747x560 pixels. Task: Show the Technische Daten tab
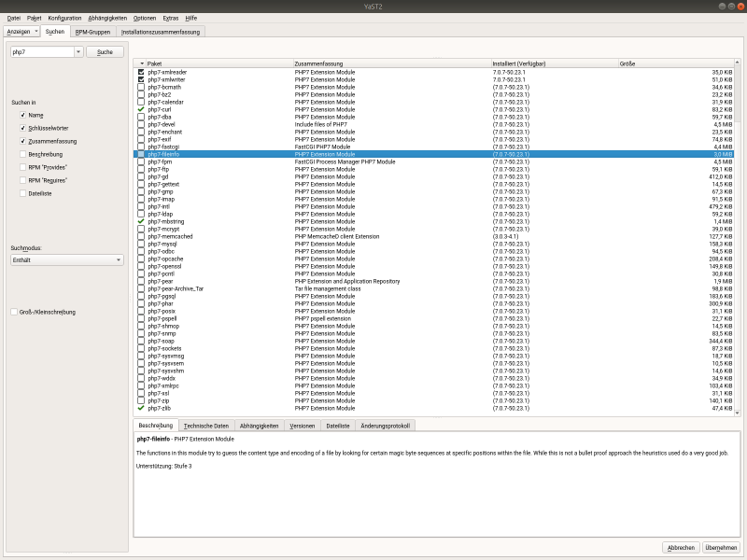206,426
